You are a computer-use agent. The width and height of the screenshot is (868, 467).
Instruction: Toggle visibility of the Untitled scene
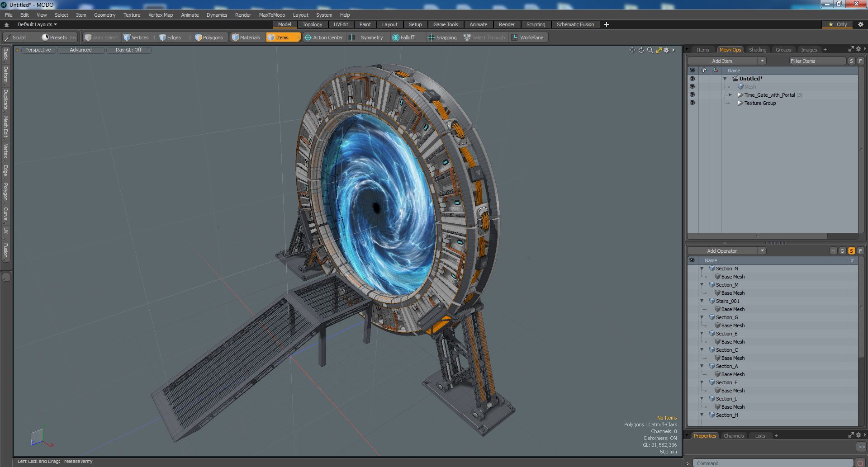[x=692, y=79]
